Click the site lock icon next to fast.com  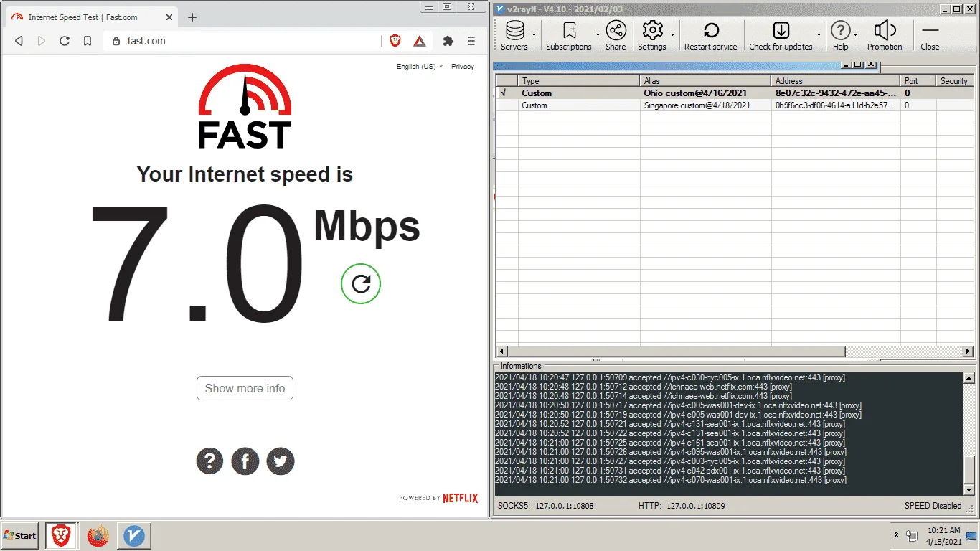(x=117, y=41)
